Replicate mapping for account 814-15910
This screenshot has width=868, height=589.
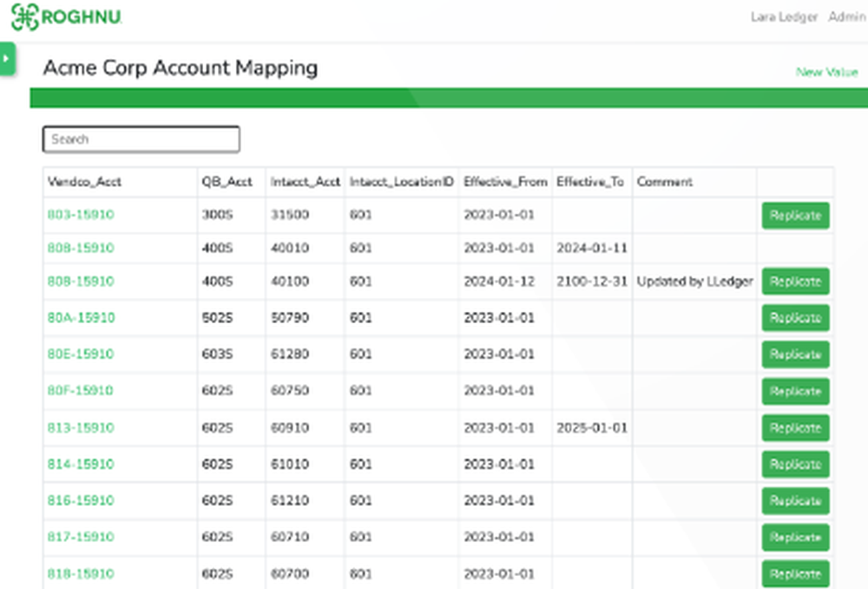click(x=795, y=465)
